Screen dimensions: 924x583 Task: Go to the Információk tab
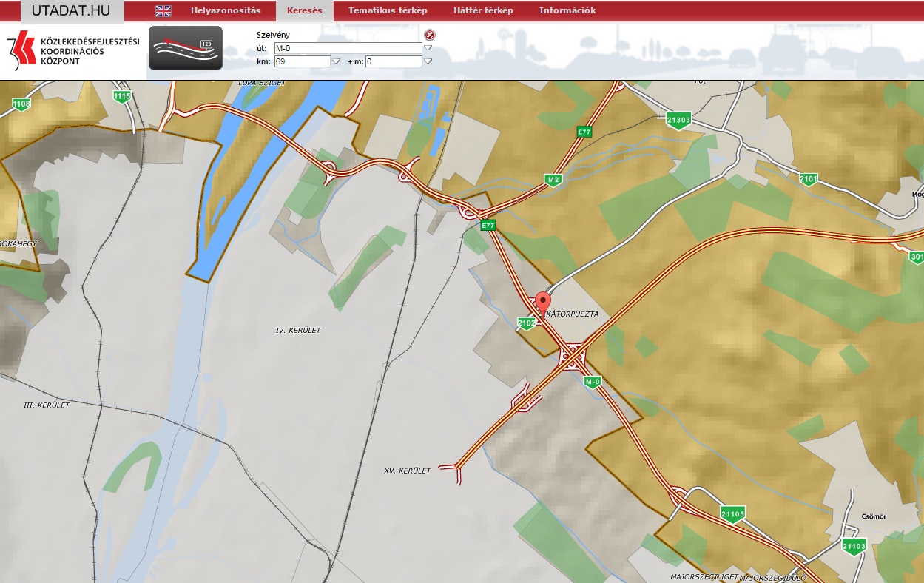567,10
